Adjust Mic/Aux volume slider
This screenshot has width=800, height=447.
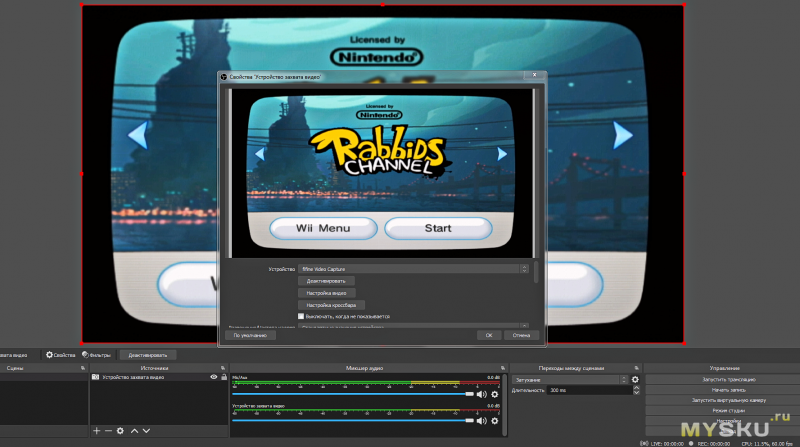coord(353,394)
